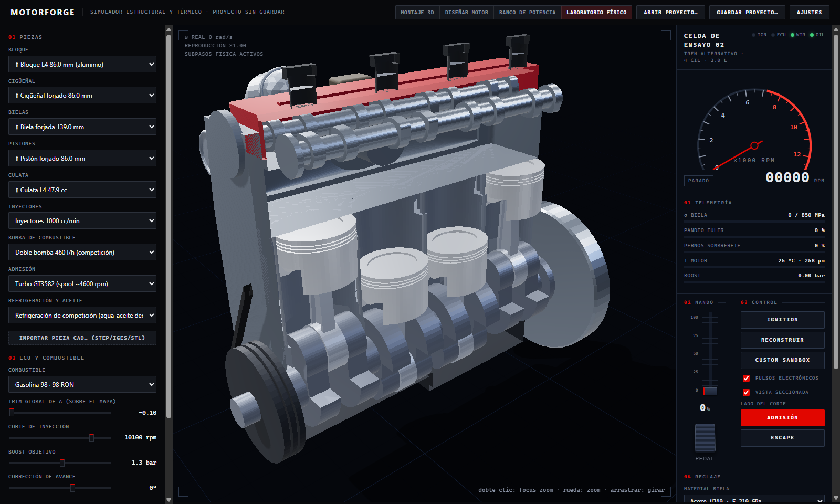This screenshot has height=504, width=840.
Task: Open Refrigeración y aceite dropdown
Action: 82,315
